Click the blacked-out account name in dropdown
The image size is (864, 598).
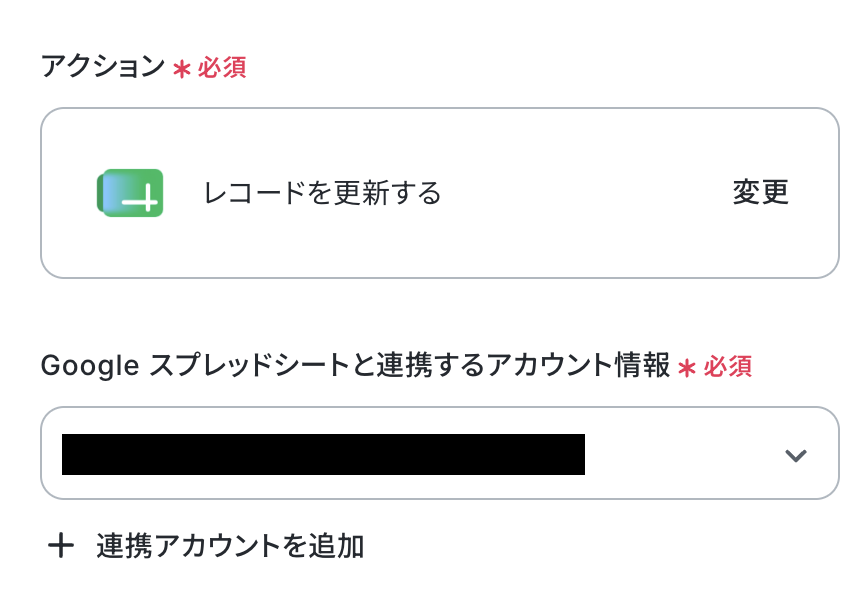coord(323,454)
